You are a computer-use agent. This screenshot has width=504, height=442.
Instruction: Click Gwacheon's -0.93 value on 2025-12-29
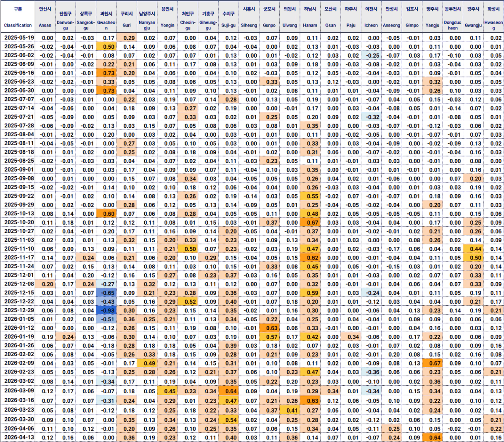(106, 310)
